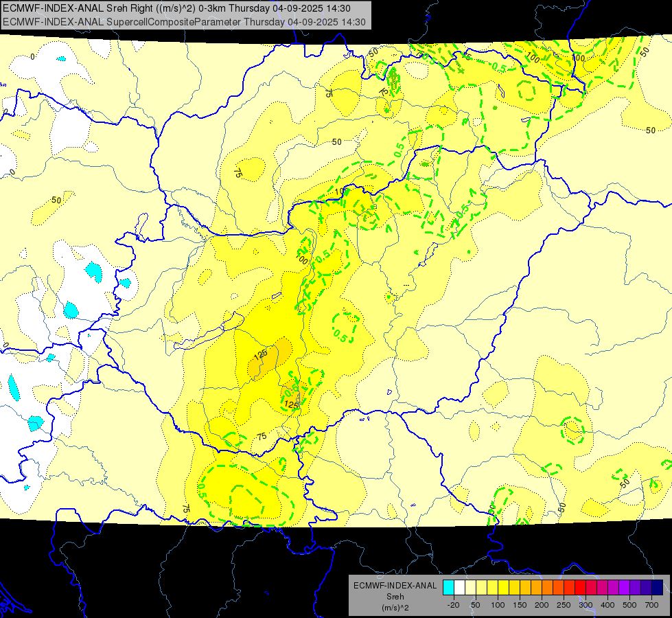
Task: Click the 'SupercellCompositeParameter' header line
Action: click(x=184, y=22)
